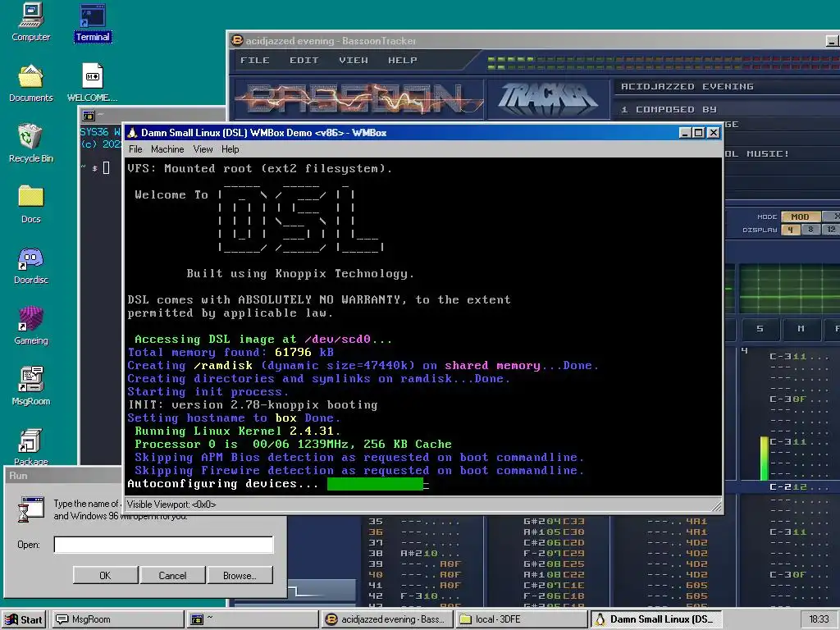The image size is (840, 630).
Task: Click the BassoonTracker title bar icon
Action: (x=236, y=40)
